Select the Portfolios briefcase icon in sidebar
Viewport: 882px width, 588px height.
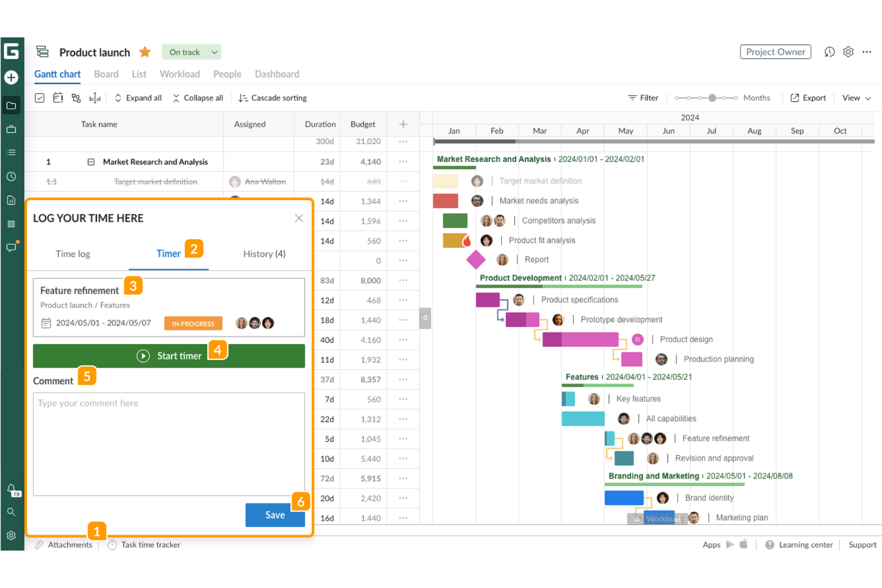click(x=11, y=129)
